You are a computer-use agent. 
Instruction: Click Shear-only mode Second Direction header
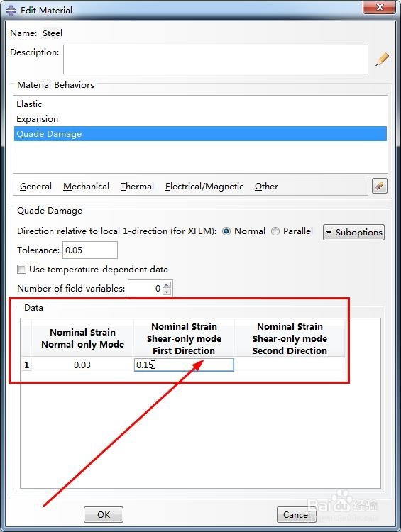pos(290,338)
